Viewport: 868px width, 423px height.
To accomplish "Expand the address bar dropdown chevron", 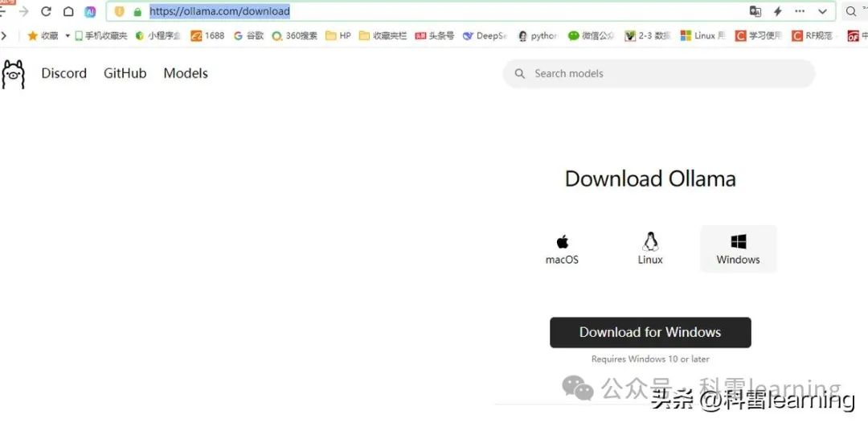I will tap(823, 11).
